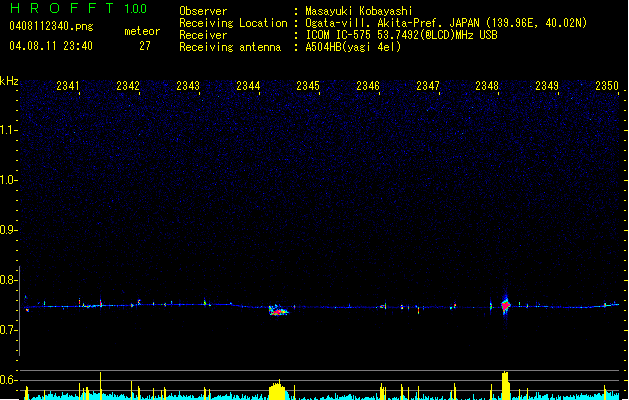Click the 2342 time axis marker
Screen dimensions: 629x400
click(128, 86)
